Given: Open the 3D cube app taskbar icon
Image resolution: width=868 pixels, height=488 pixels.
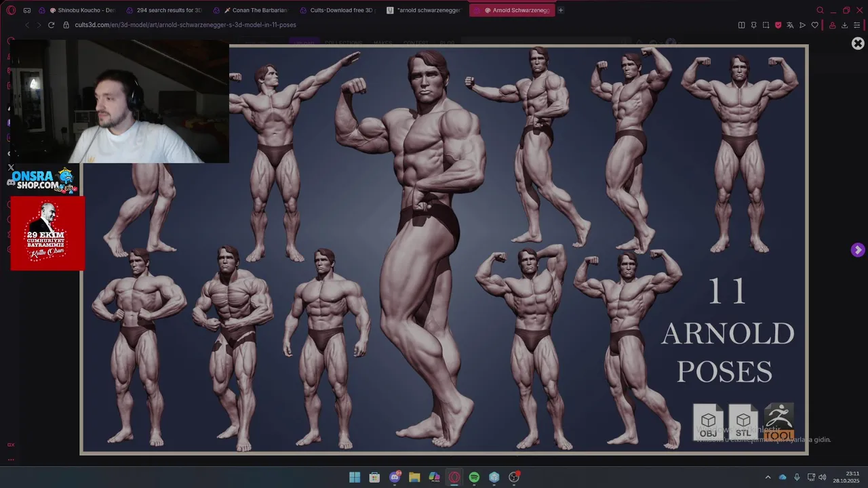Looking at the screenshot, I should pos(494,477).
